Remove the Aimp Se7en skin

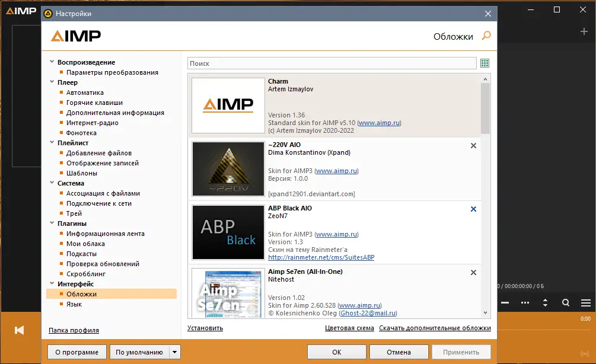473,273
